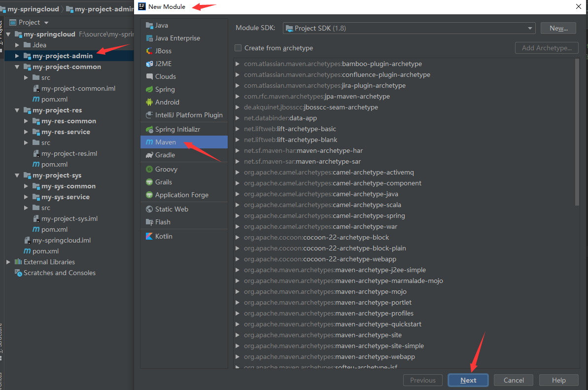Click the archetype list vertical scrollbar

click(x=577, y=132)
